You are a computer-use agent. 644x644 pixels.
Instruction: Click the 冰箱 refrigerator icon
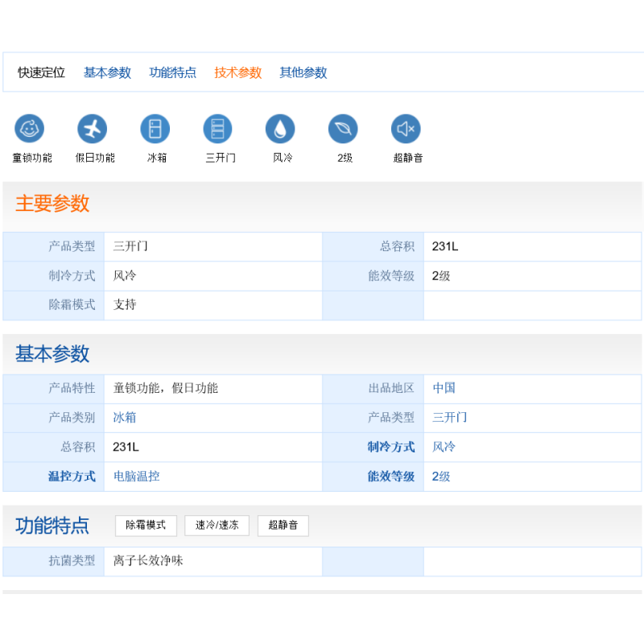pos(155,129)
